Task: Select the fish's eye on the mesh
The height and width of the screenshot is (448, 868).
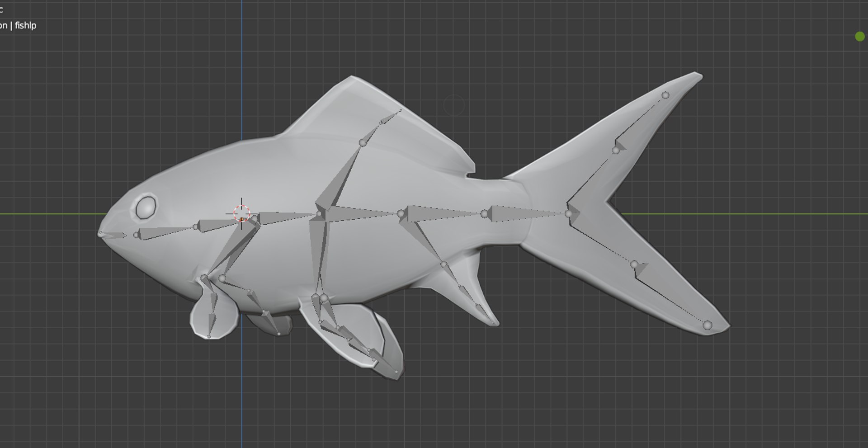Action: pyautogui.click(x=146, y=207)
